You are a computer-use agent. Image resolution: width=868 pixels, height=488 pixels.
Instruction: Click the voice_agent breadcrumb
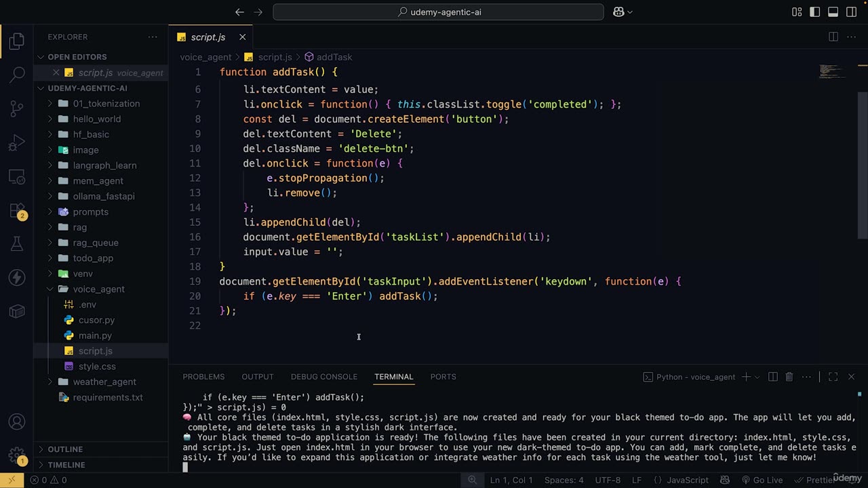[205, 57]
